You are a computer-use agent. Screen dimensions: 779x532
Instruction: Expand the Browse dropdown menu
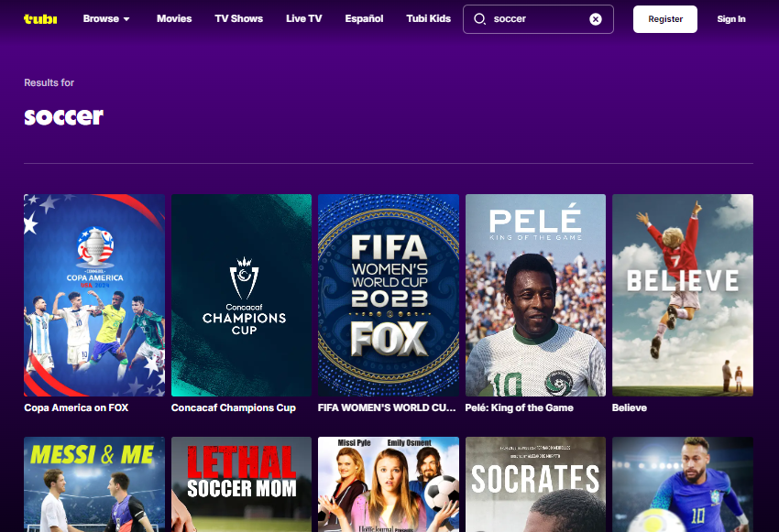106,18
